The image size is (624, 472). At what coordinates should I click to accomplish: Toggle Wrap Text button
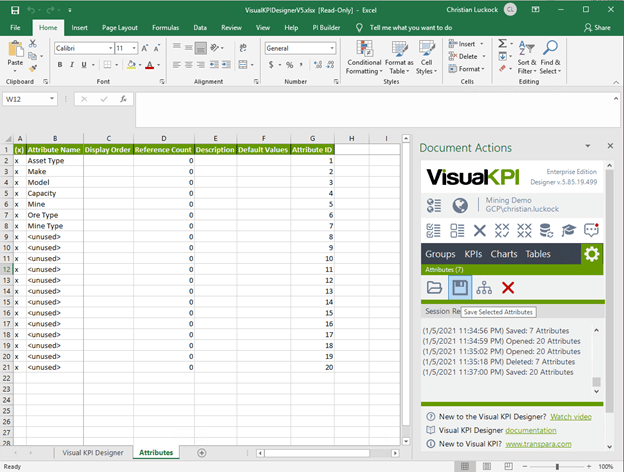(243, 48)
